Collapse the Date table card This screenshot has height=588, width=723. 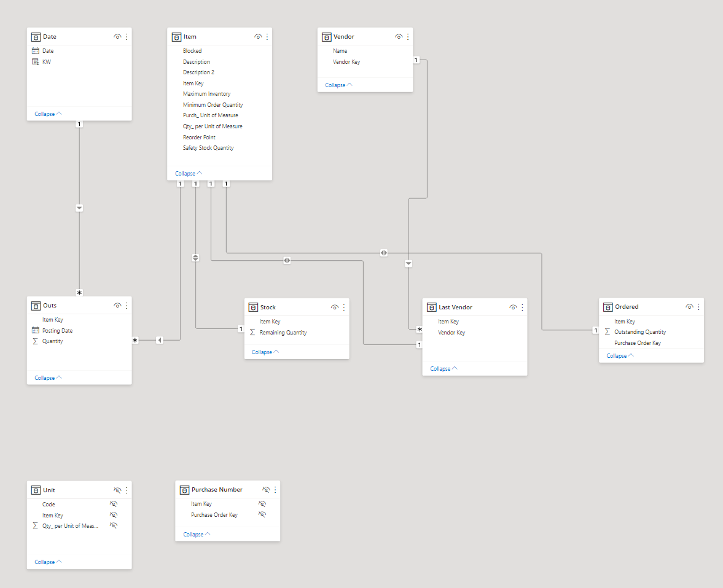(48, 114)
